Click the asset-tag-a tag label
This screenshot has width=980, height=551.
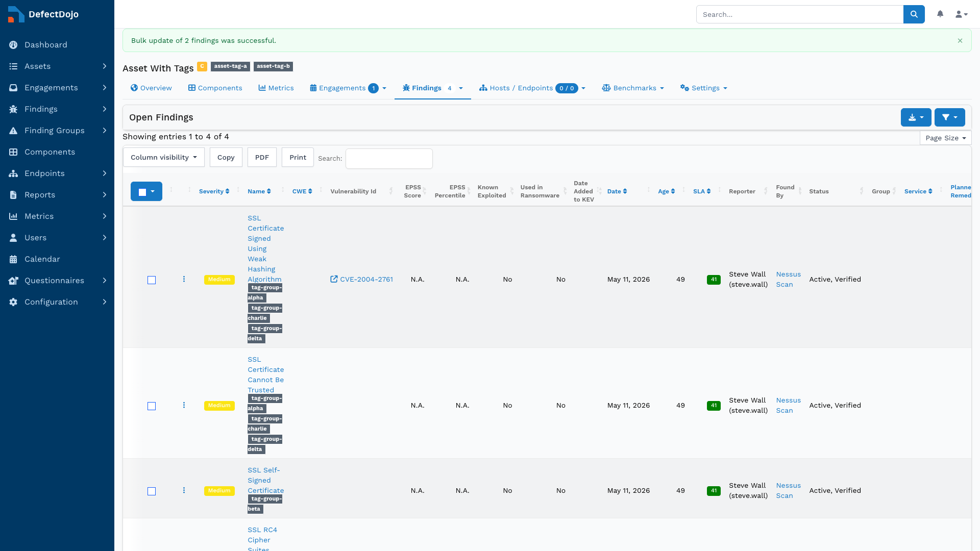pyautogui.click(x=230, y=66)
